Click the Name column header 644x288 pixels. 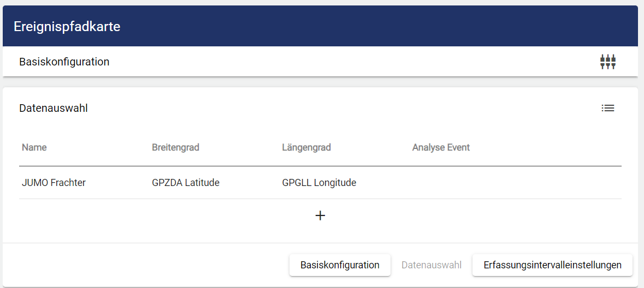34,147
